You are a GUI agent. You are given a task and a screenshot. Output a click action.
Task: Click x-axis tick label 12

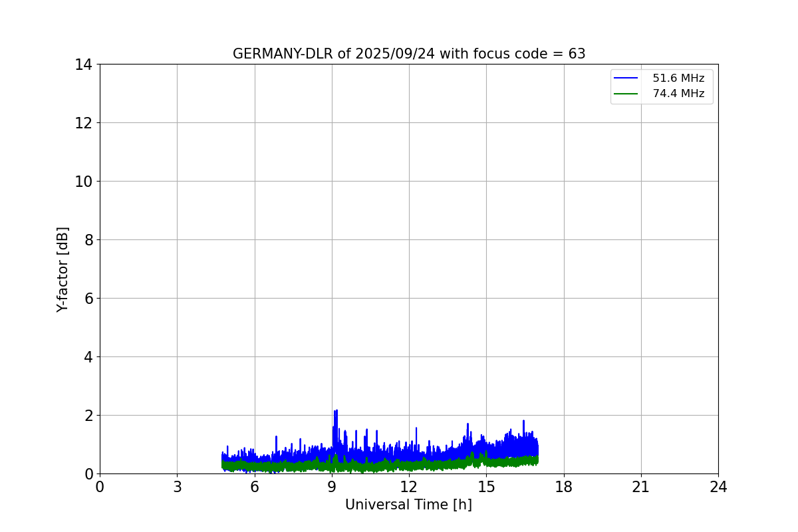point(409,487)
